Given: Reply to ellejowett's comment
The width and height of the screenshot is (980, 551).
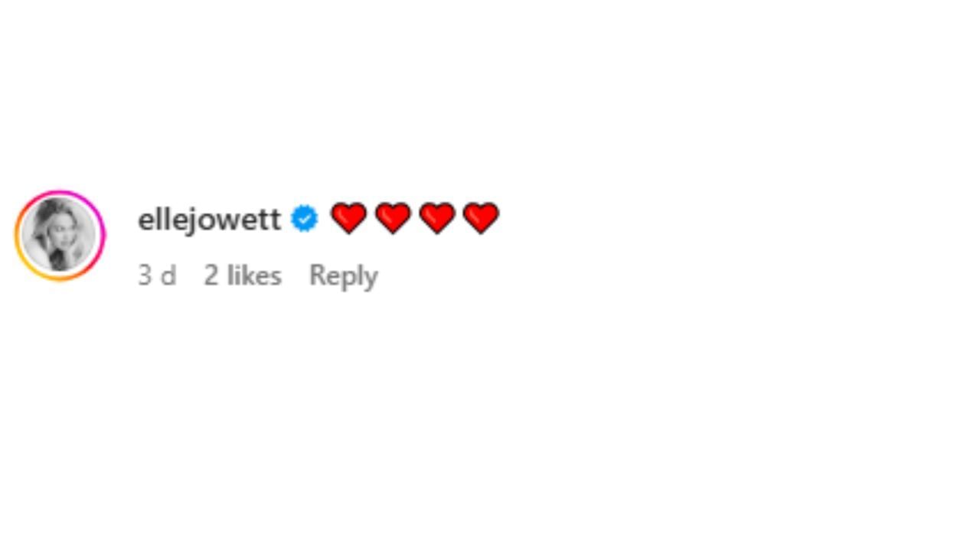Looking at the screenshot, I should 343,275.
